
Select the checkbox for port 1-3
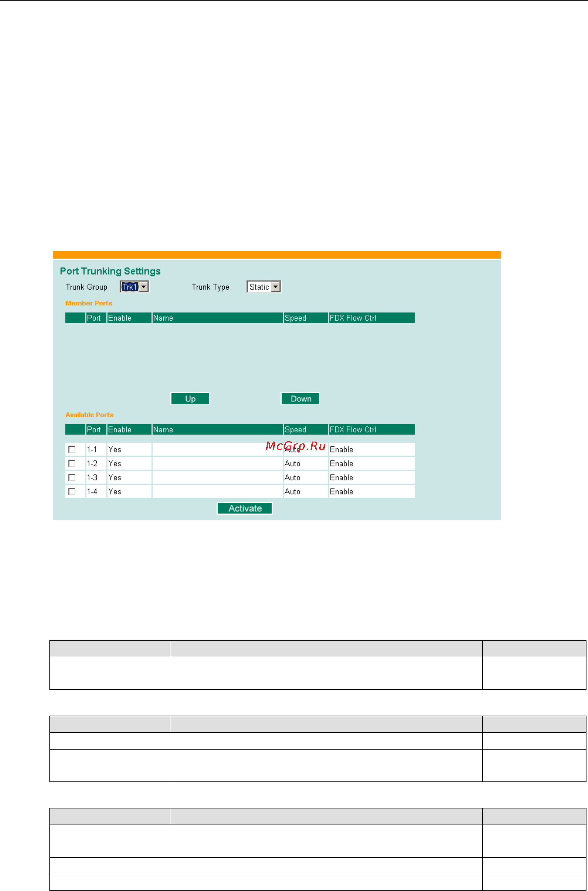(72, 477)
